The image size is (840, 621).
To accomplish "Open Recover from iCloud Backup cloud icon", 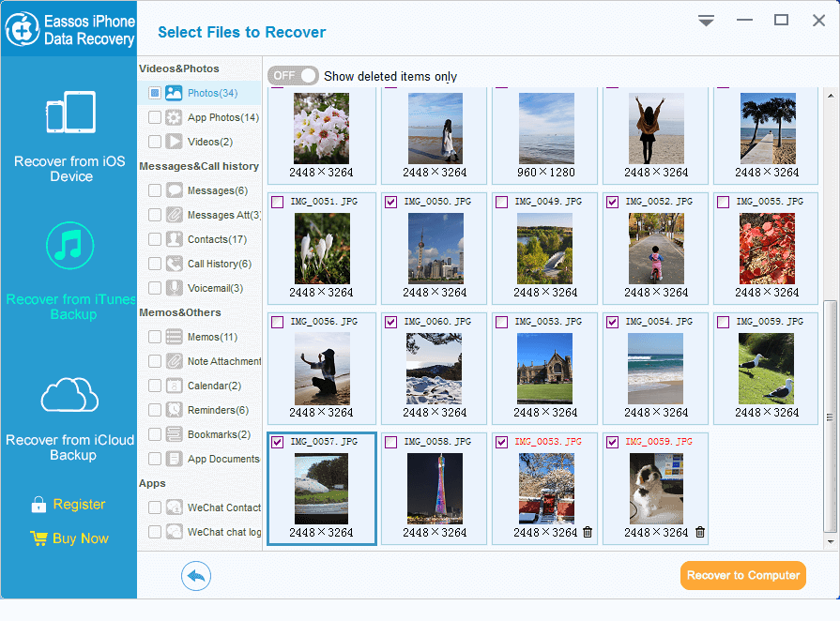I will [69, 393].
